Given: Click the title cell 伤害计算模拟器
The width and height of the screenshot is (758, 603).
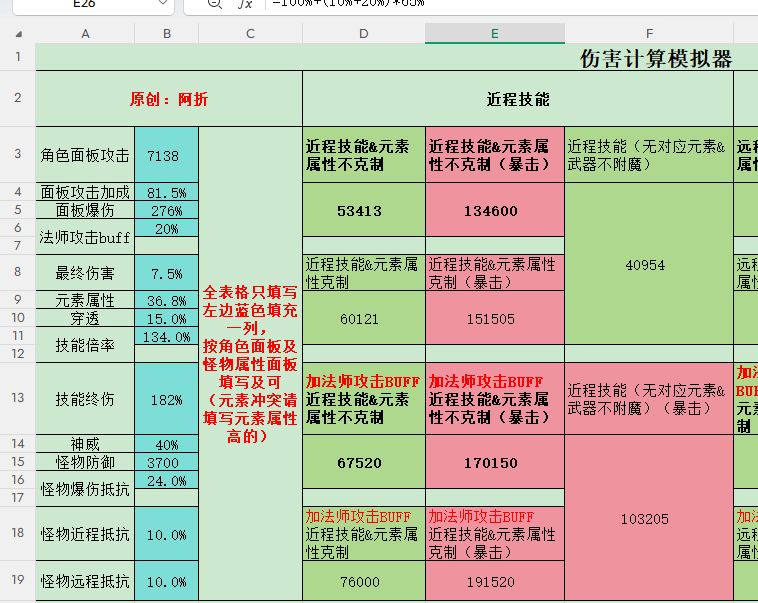Looking at the screenshot, I should click(656, 59).
